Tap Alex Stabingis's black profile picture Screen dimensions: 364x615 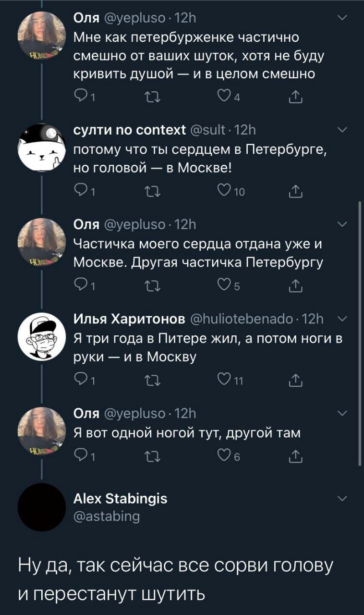41,507
